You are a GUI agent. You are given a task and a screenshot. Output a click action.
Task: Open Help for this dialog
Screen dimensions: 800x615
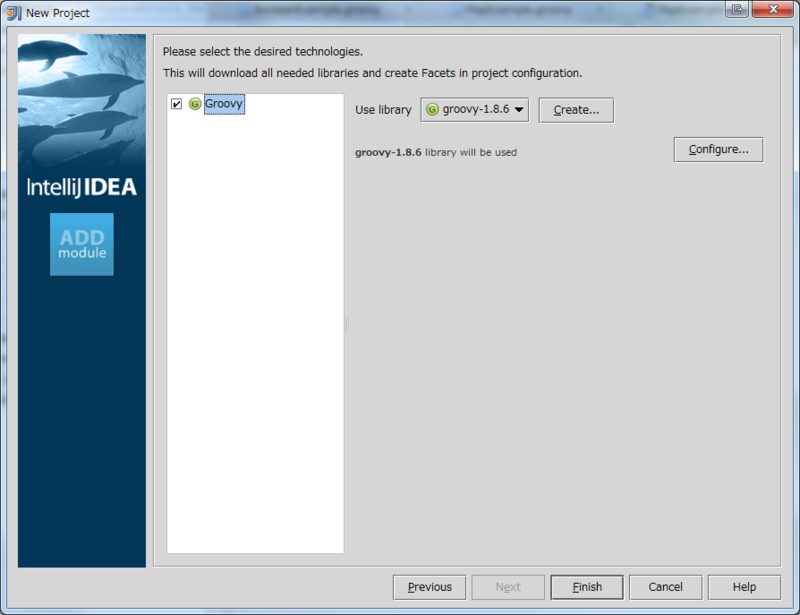pyautogui.click(x=744, y=587)
